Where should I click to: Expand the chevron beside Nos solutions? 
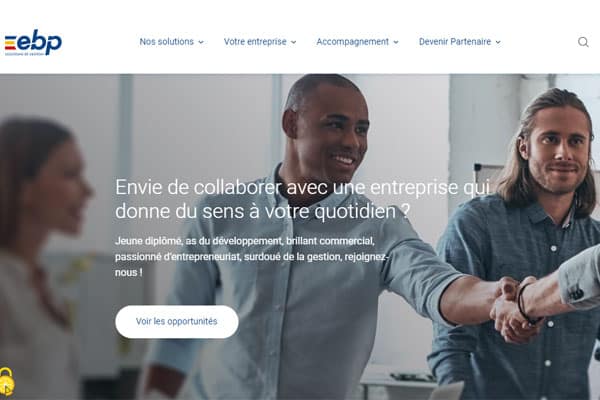(201, 42)
